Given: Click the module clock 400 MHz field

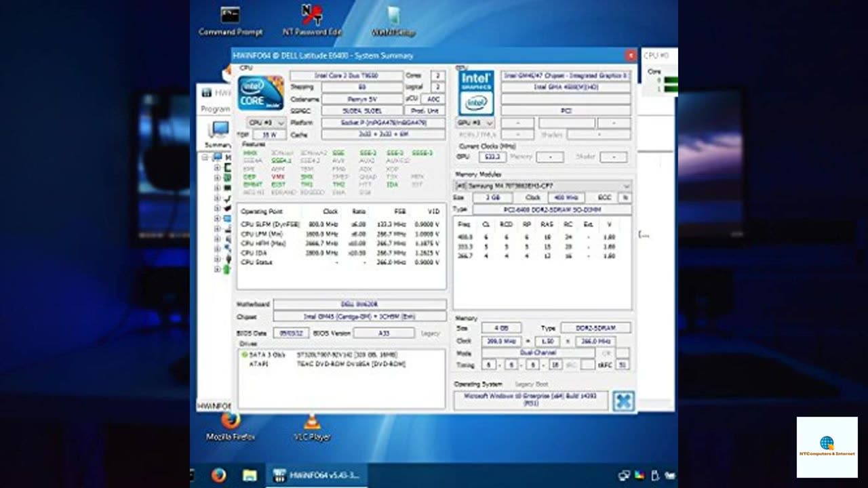Looking at the screenshot, I should [566, 198].
